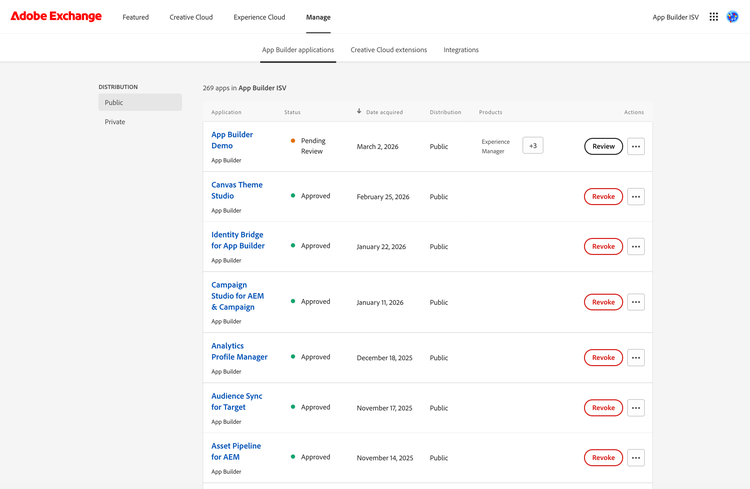Click the January 22, 2026 date
750x489 pixels.
[x=381, y=246]
